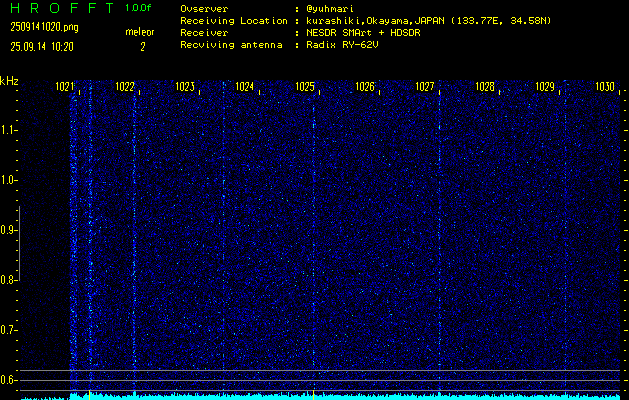
Task: Click the 0.9 kHz axis label
Action: [x=8, y=230]
